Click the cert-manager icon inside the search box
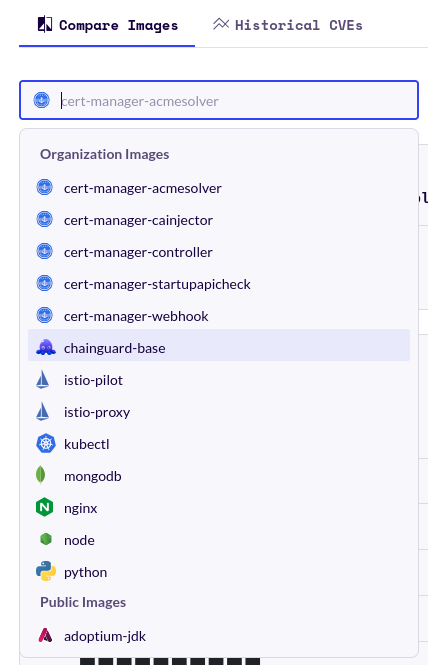428x665 pixels. [42, 101]
